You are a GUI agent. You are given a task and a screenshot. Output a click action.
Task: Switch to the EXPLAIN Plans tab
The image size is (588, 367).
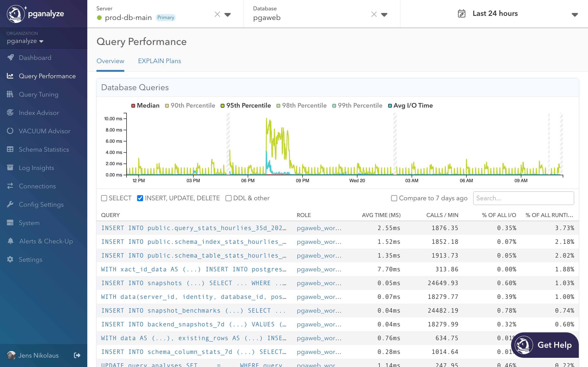pyautogui.click(x=159, y=61)
